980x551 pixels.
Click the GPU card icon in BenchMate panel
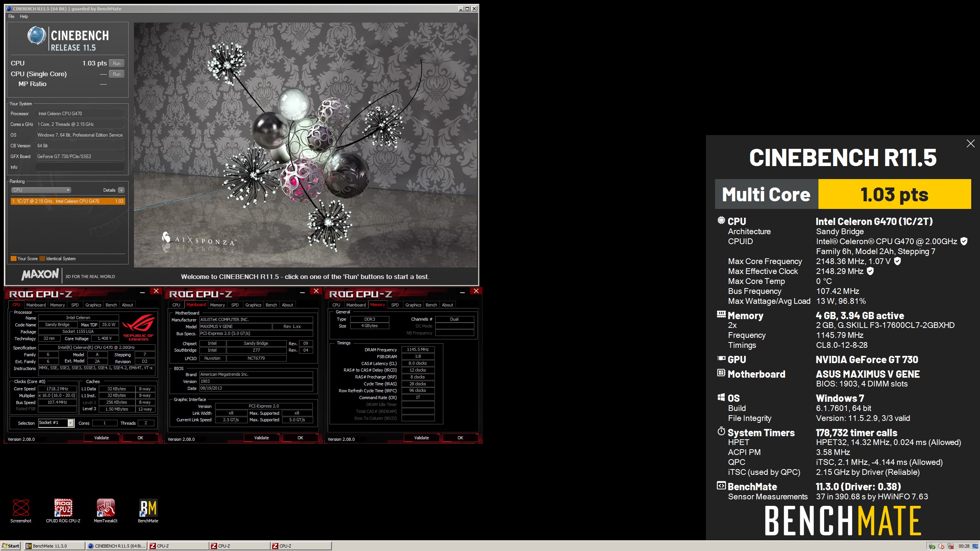pyautogui.click(x=721, y=359)
